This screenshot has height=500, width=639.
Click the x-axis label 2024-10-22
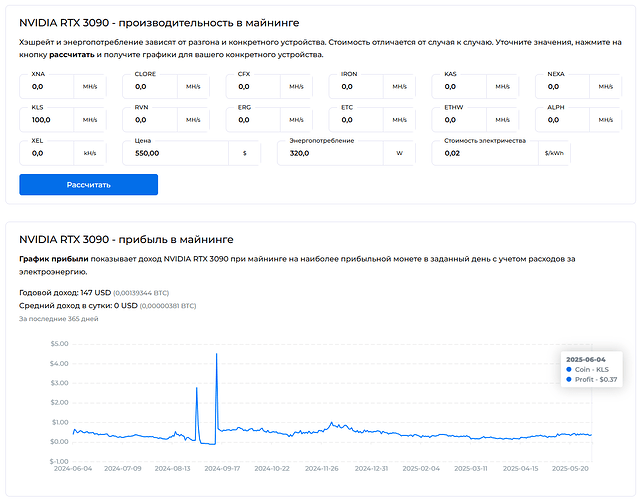point(272,469)
